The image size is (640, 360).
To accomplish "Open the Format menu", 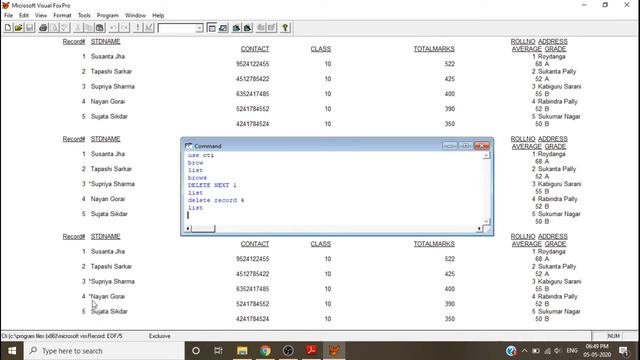I will click(62, 16).
